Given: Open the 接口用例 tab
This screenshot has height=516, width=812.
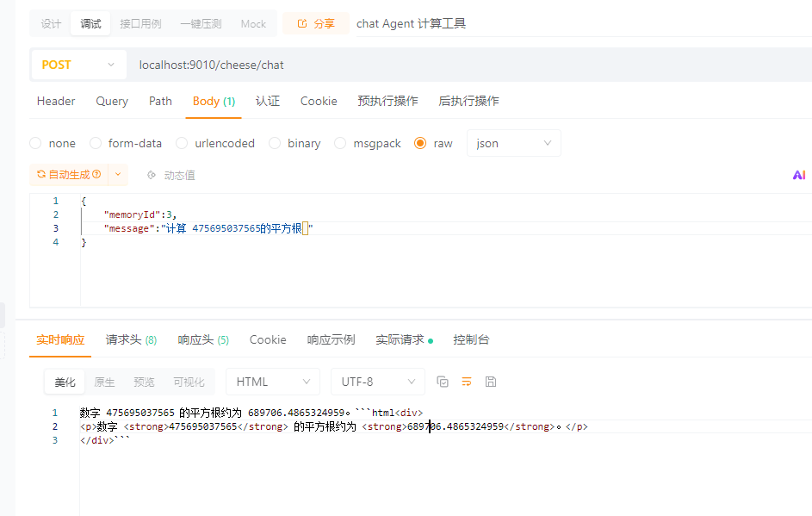Looking at the screenshot, I should click(140, 24).
